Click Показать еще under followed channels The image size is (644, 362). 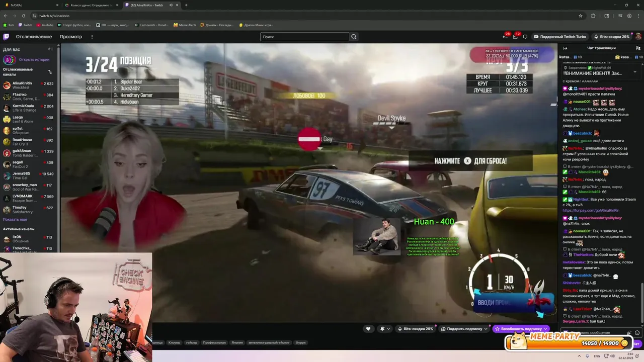point(15,220)
